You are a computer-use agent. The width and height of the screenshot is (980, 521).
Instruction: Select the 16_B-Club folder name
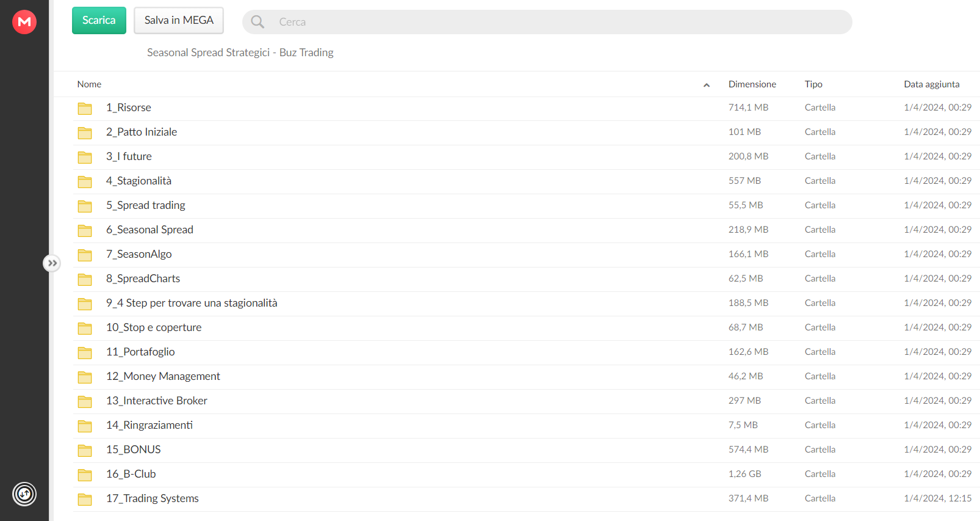tap(131, 474)
